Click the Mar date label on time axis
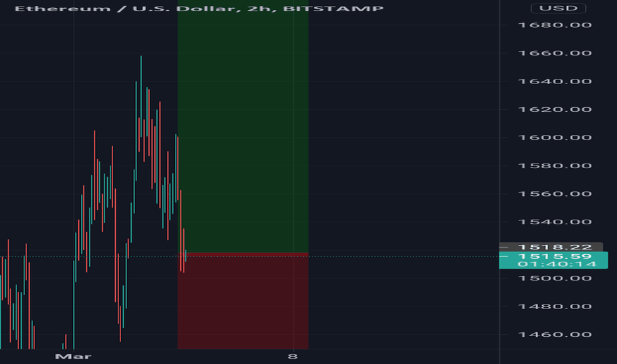617x364 pixels. click(73, 357)
